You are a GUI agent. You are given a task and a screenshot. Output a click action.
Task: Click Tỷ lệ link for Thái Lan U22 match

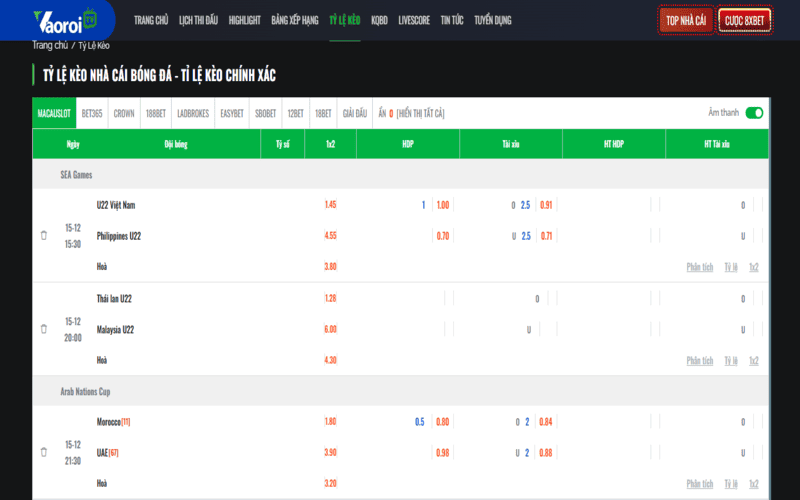pos(731,360)
